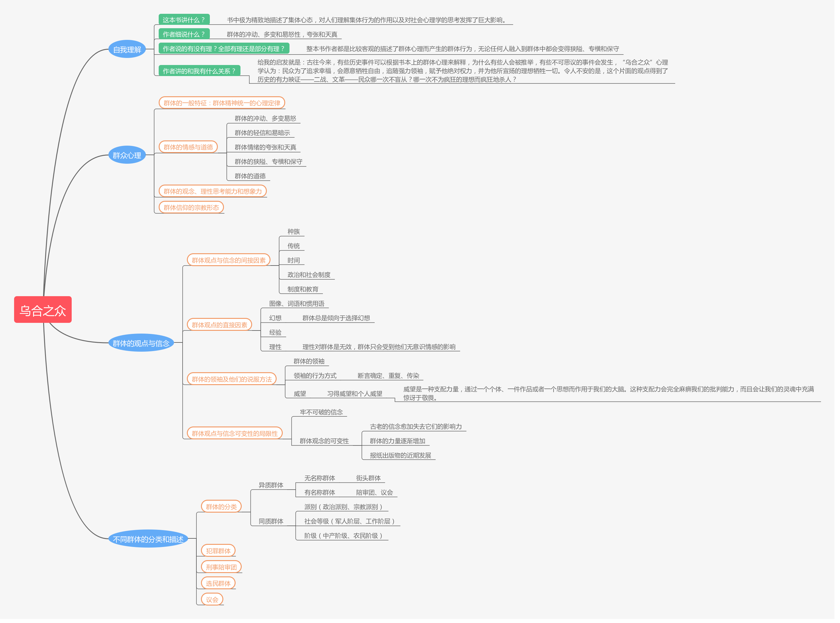Click the central 乌合之众 root node
840x623 pixels.
[43, 310]
